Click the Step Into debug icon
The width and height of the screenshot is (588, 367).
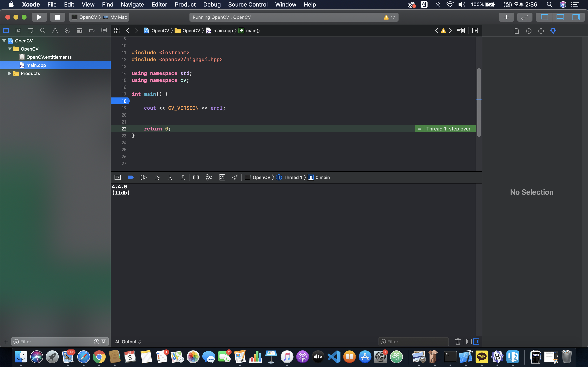point(170,177)
